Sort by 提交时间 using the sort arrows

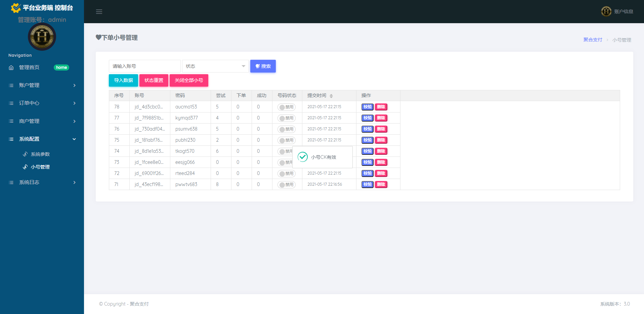331,95
